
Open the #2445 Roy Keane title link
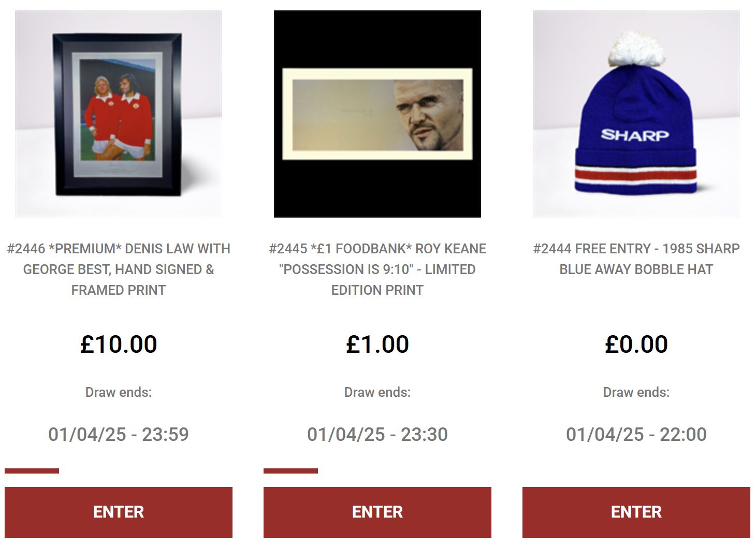click(377, 269)
